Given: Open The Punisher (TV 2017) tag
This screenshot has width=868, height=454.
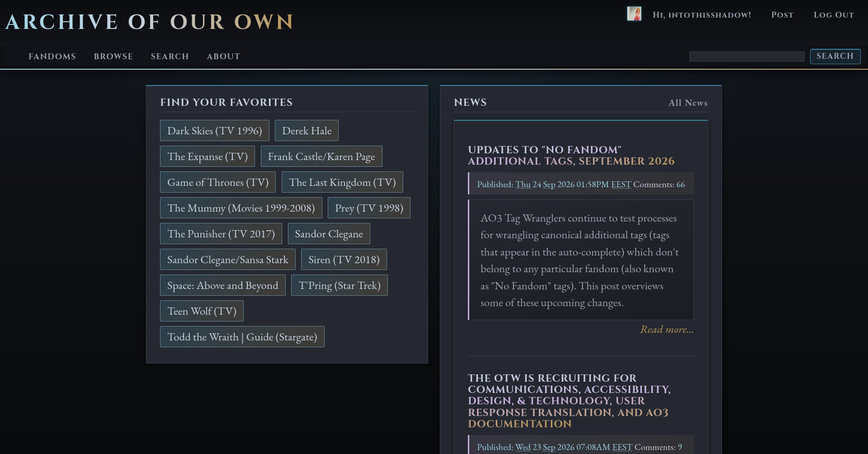Looking at the screenshot, I should click(221, 234).
